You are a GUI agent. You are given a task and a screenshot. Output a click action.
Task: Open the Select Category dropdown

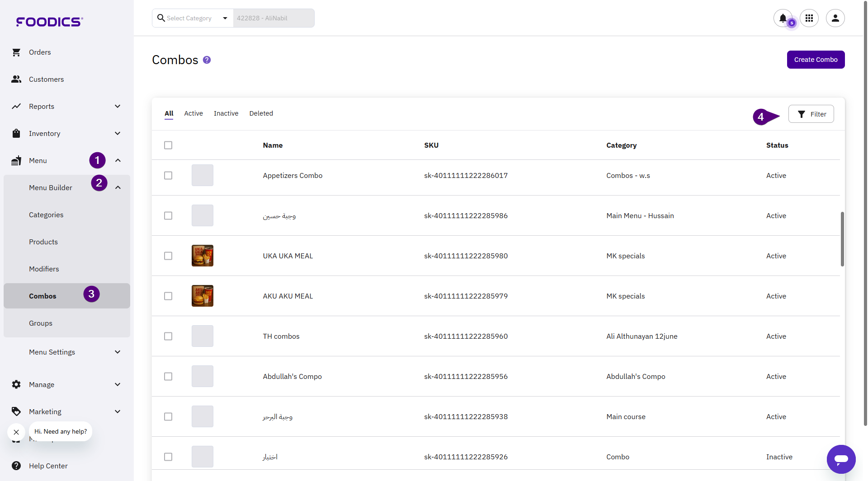(x=193, y=18)
